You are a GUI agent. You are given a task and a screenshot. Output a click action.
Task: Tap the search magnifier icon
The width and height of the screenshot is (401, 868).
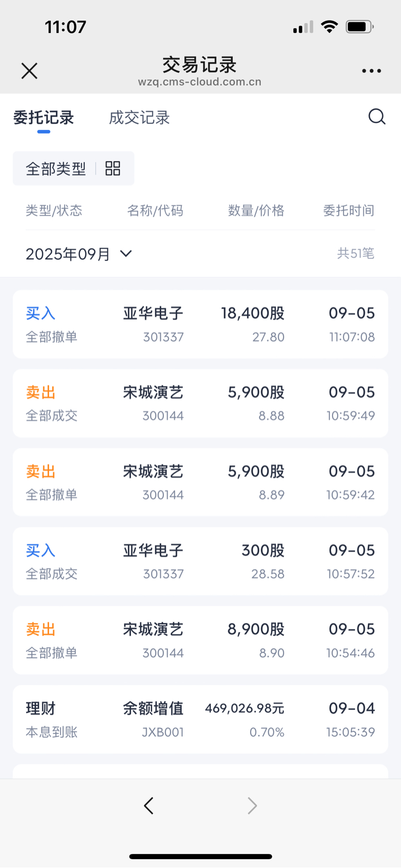click(376, 116)
